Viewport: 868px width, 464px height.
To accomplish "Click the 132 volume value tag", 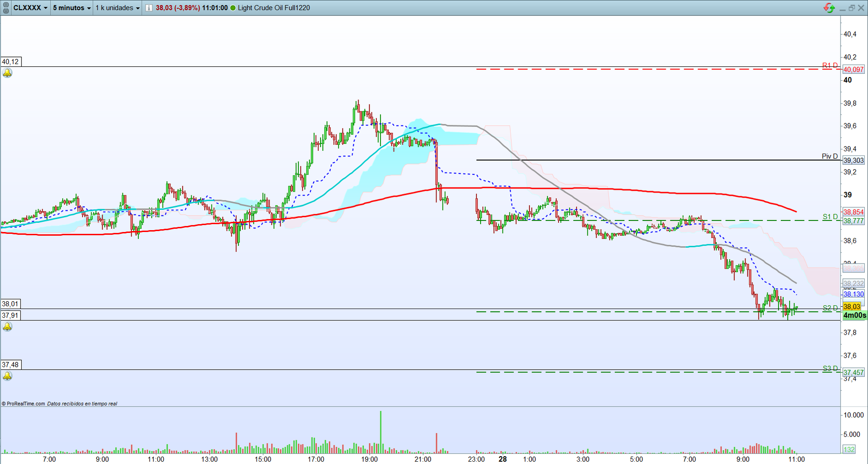I will pyautogui.click(x=849, y=449).
